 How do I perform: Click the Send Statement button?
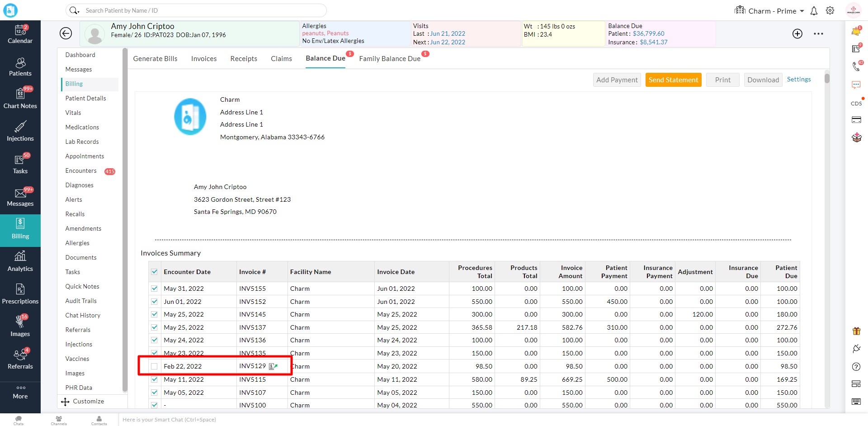pyautogui.click(x=673, y=80)
